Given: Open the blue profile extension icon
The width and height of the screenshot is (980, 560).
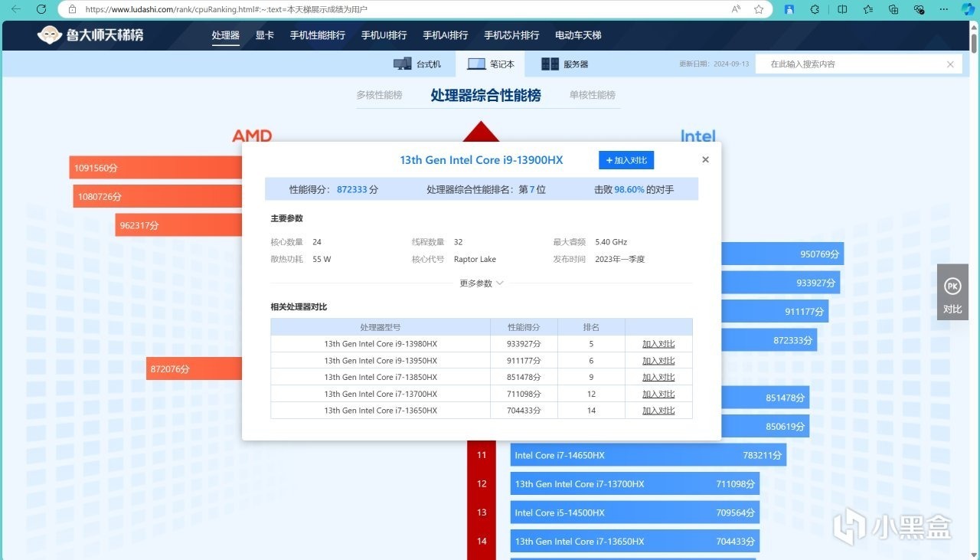Looking at the screenshot, I should (789, 9).
